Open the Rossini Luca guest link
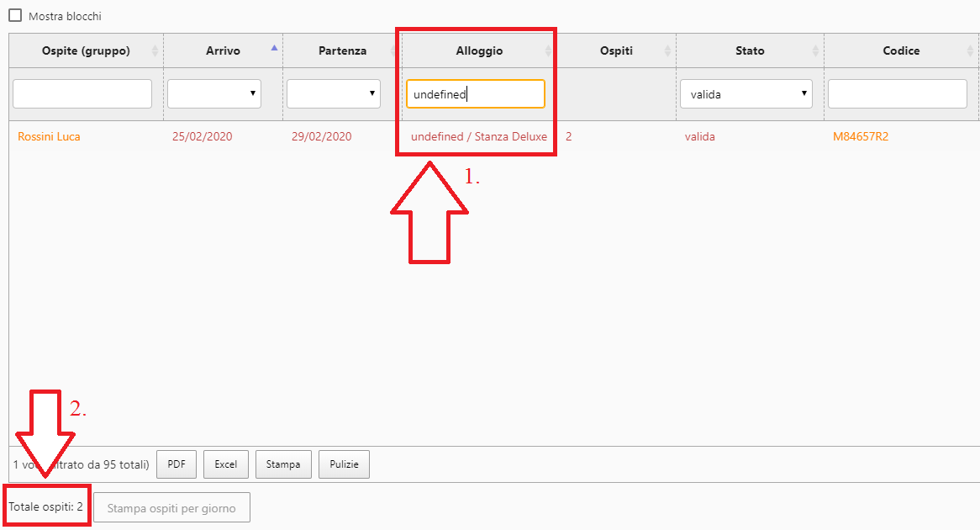Image resolution: width=980 pixels, height=530 pixels. coord(49,136)
